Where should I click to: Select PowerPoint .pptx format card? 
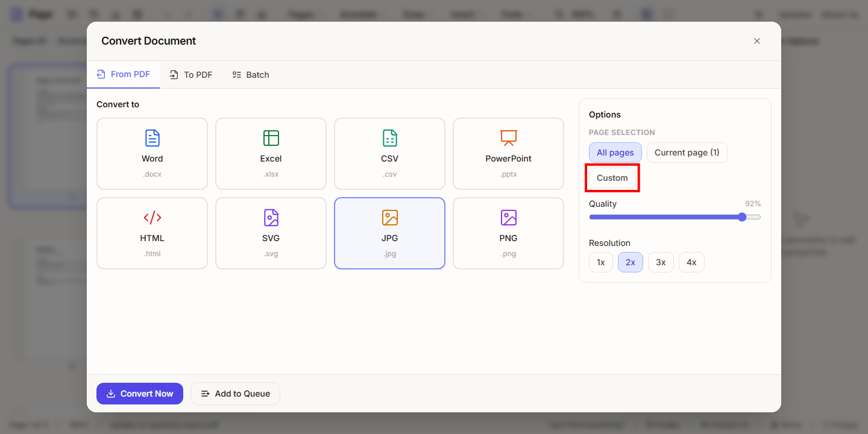pos(508,154)
